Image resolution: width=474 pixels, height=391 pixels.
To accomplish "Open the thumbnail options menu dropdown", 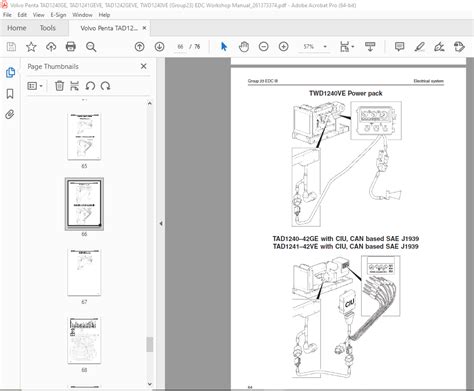I will click(x=35, y=86).
